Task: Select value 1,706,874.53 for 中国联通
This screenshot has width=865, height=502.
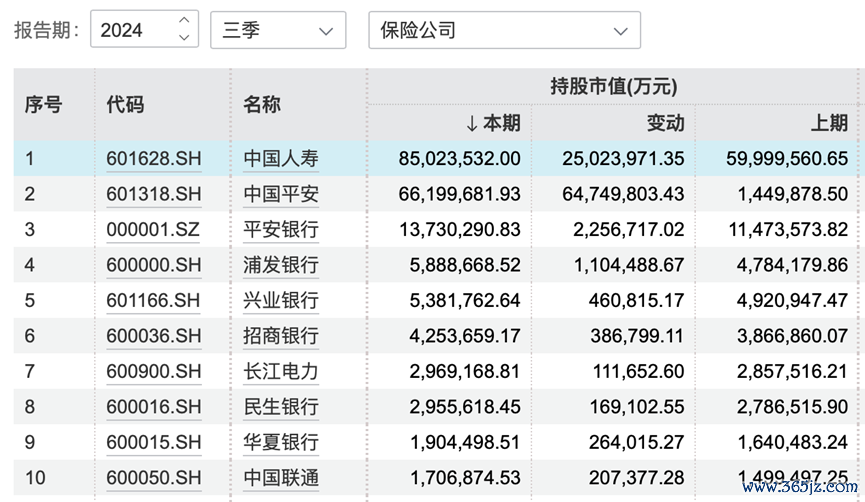Action: click(x=465, y=478)
